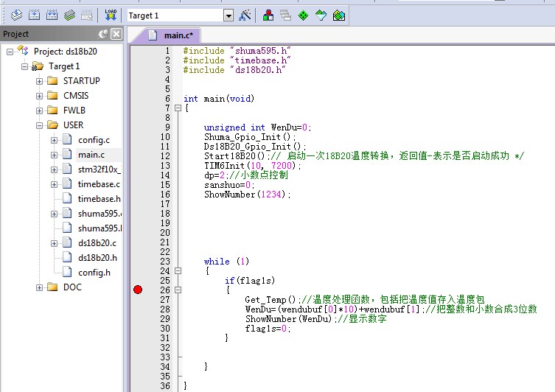Image resolution: width=555 pixels, height=392 pixels.
Task: Remove the red breakpoint at line 26
Action: pyautogui.click(x=138, y=290)
